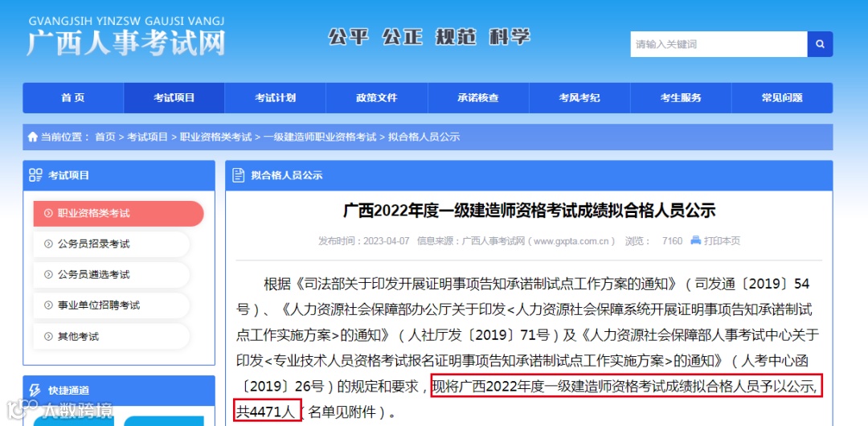This screenshot has width=868, height=426.
Task: Click the arrow icon beside 职业资格类考试
Action: pyautogui.click(x=48, y=213)
